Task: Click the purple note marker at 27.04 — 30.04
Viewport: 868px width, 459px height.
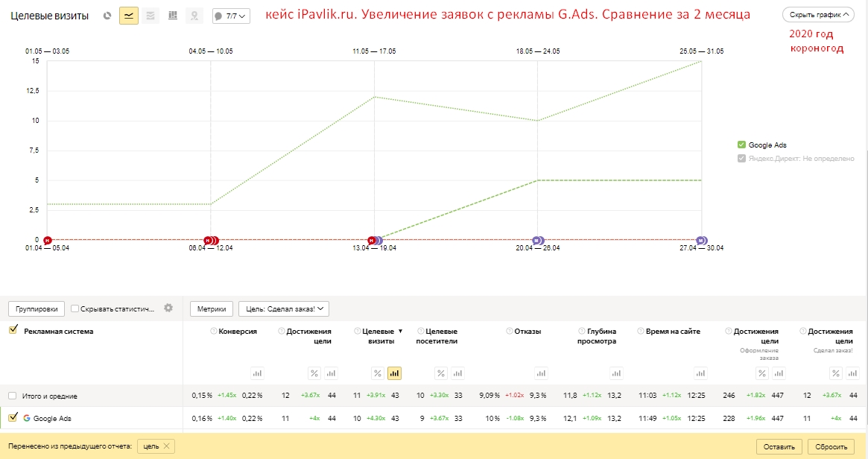Action: click(701, 240)
